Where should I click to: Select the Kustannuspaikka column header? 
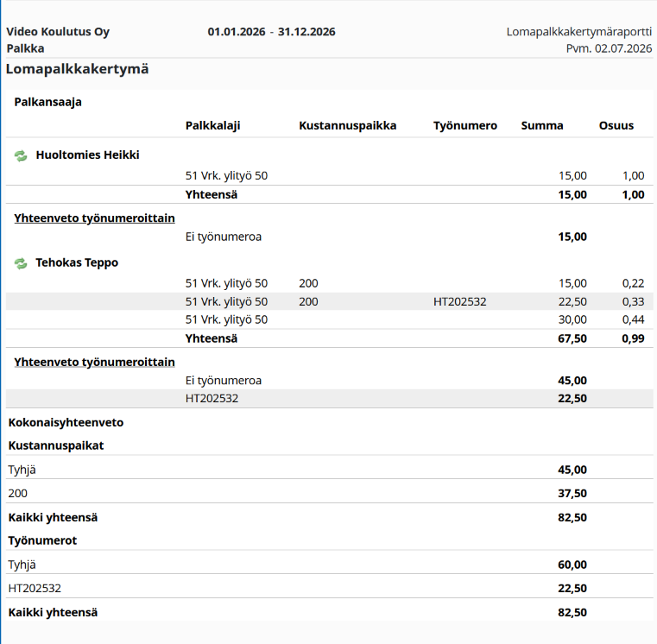coord(348,126)
